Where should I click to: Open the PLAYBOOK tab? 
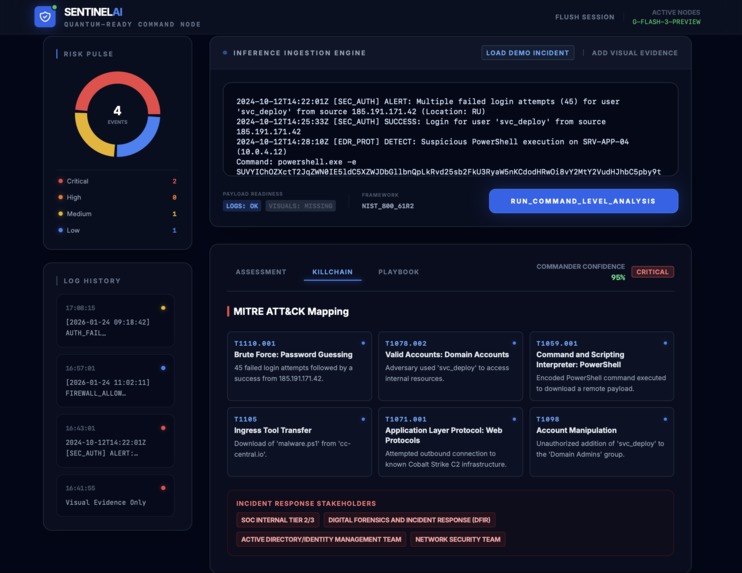(x=398, y=272)
